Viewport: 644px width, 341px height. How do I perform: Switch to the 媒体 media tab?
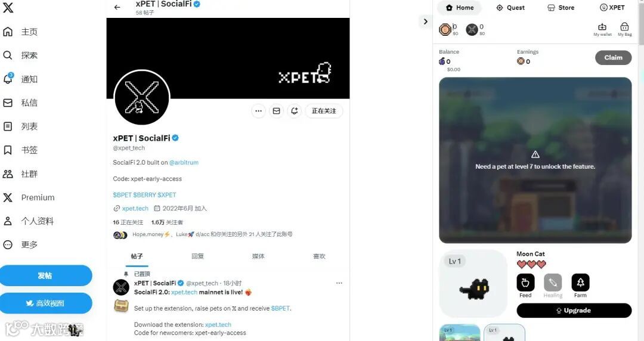pos(258,256)
